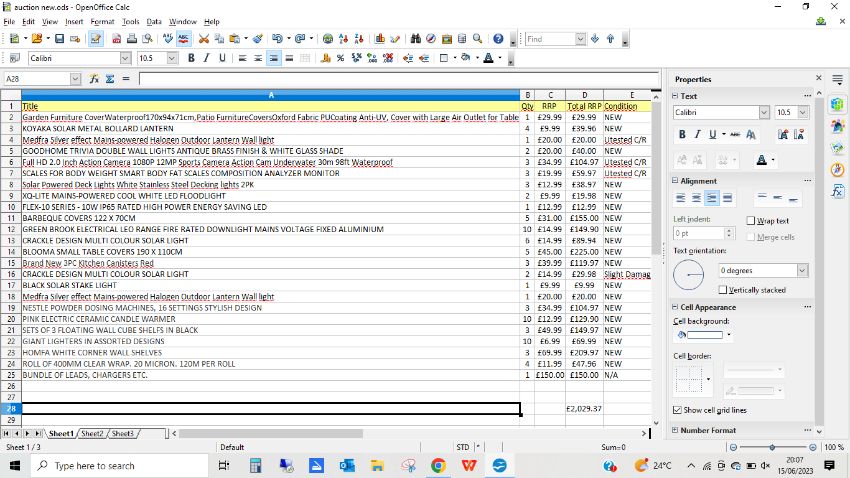Open the Cell border style dropdown arrow
This screenshot has height=478, width=850.
point(709,379)
